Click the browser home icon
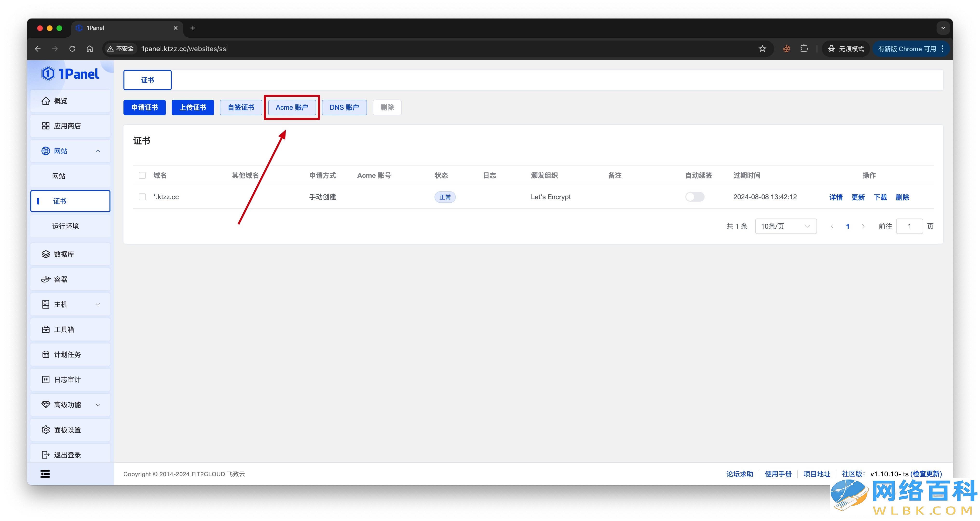This screenshot has height=521, width=980. point(90,49)
